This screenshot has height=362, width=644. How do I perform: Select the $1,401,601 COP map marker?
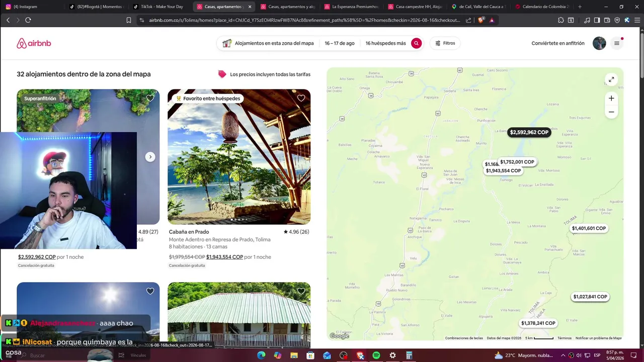(589, 228)
